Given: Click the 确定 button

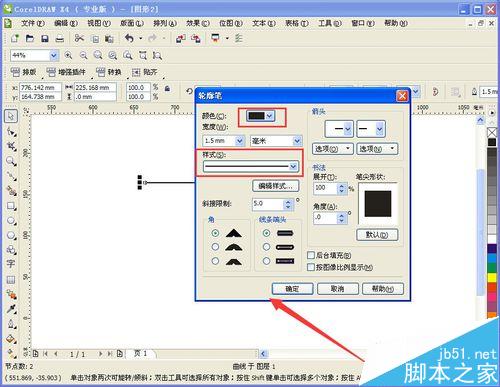Looking at the screenshot, I should point(292,289).
